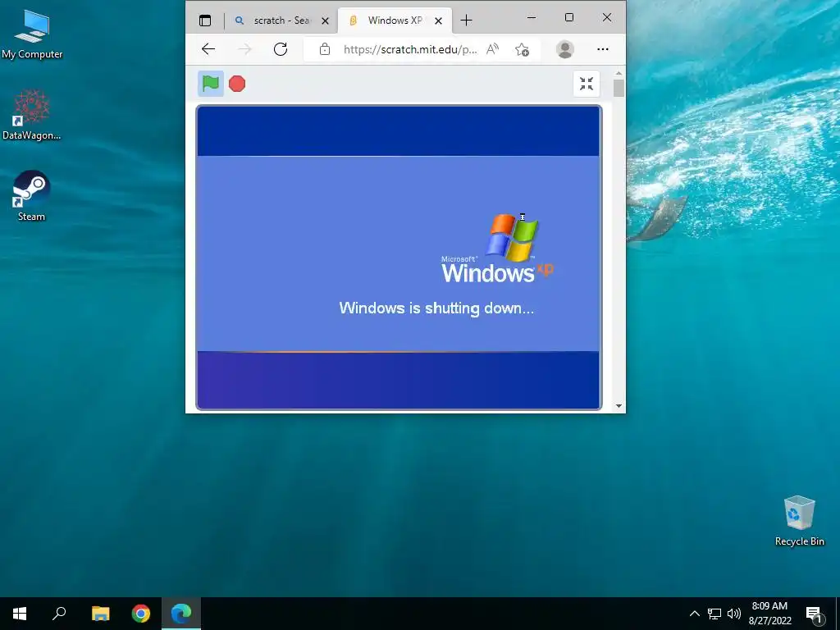Viewport: 840px width, 630px height.
Task: Click the Microsoft Edge taskbar icon
Action: click(181, 614)
